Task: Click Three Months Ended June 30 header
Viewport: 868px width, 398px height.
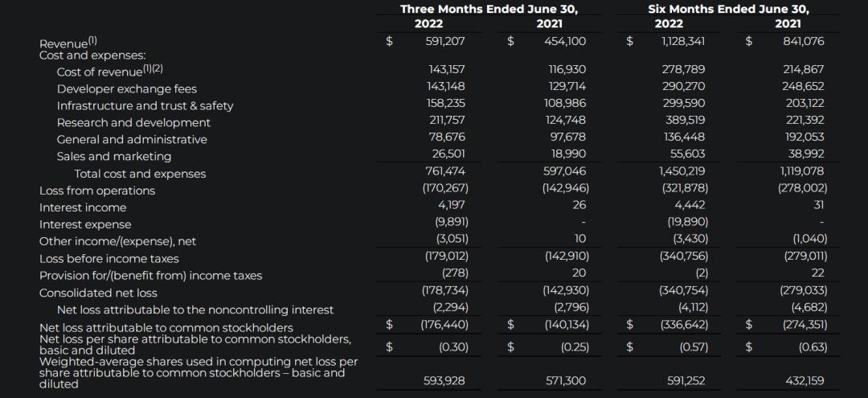Action: [489, 10]
